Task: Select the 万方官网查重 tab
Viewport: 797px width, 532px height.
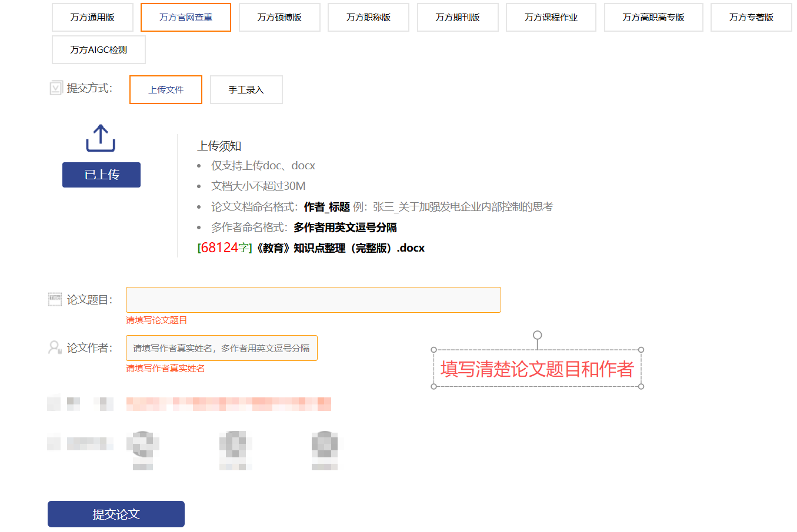Action: tap(185, 17)
